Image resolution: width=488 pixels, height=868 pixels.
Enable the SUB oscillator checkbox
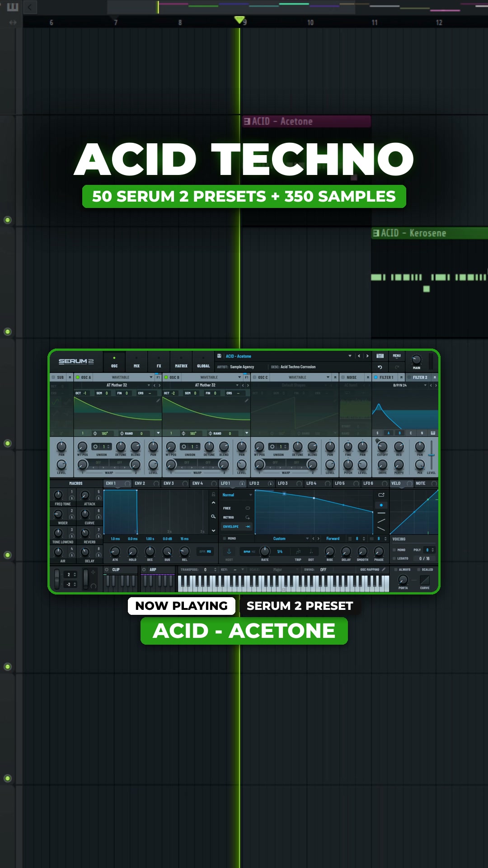(53, 377)
